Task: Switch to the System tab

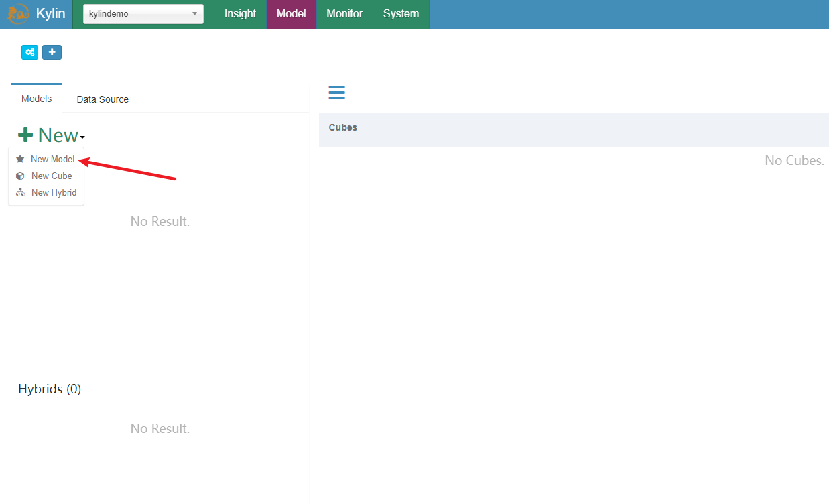Action: [401, 14]
